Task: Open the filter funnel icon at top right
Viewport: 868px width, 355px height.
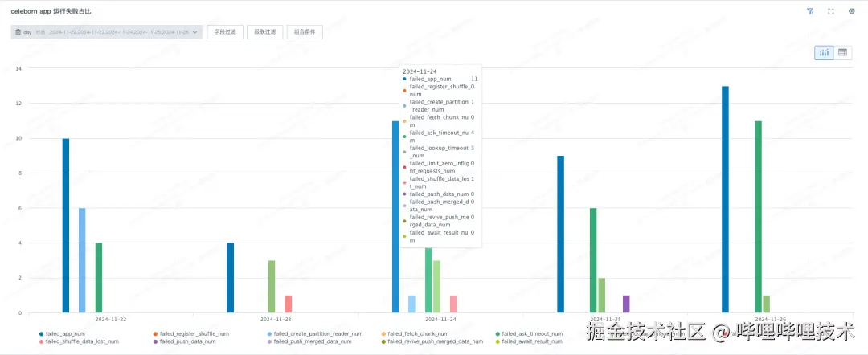Action: pos(810,11)
